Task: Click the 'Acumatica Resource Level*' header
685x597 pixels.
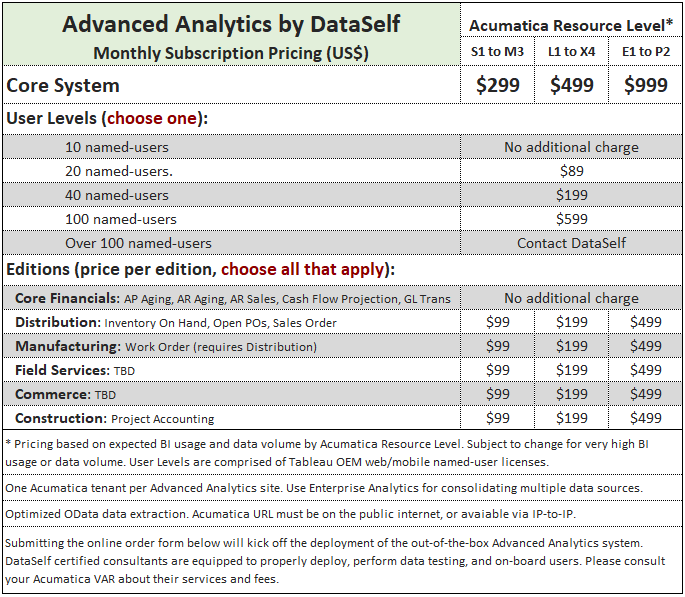Action: coord(571,25)
